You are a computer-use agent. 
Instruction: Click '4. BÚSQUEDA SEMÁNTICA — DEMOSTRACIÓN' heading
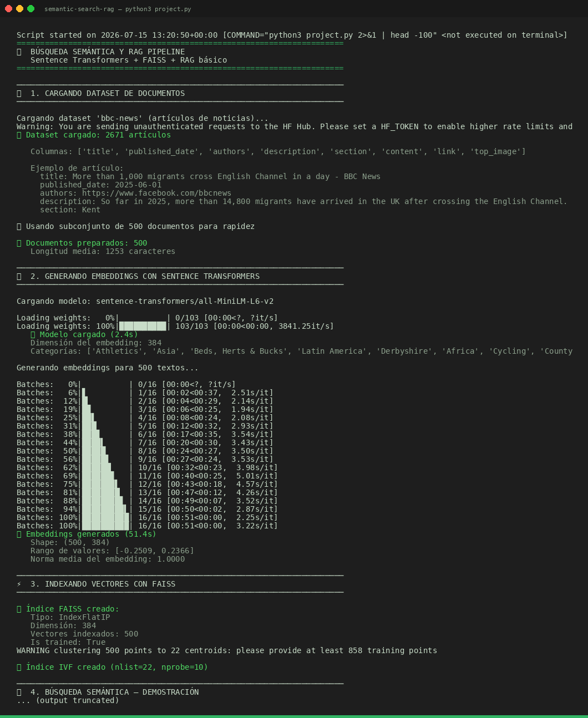pyautogui.click(x=114, y=692)
